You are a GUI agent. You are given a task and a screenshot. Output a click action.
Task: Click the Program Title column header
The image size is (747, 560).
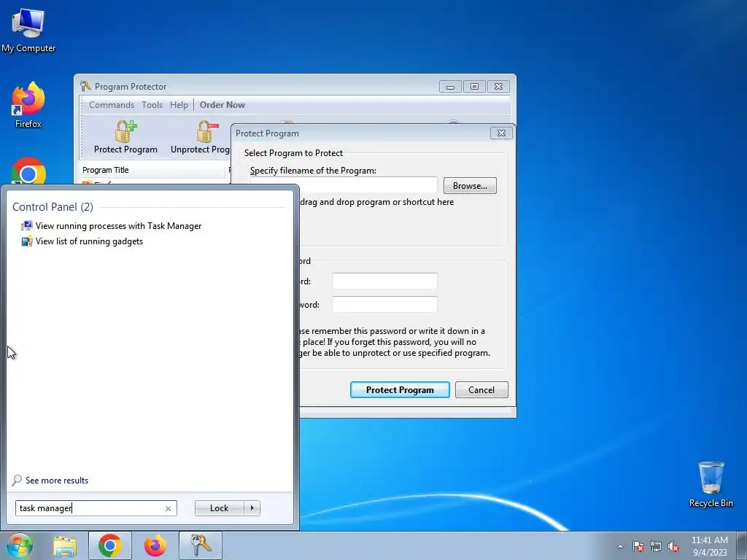(x=152, y=170)
